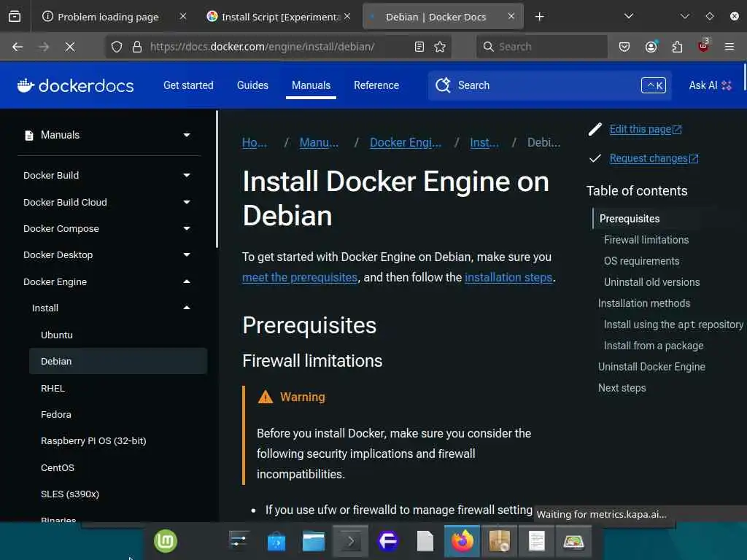Open Files manager from taskbar
747x560 pixels.
point(314,542)
